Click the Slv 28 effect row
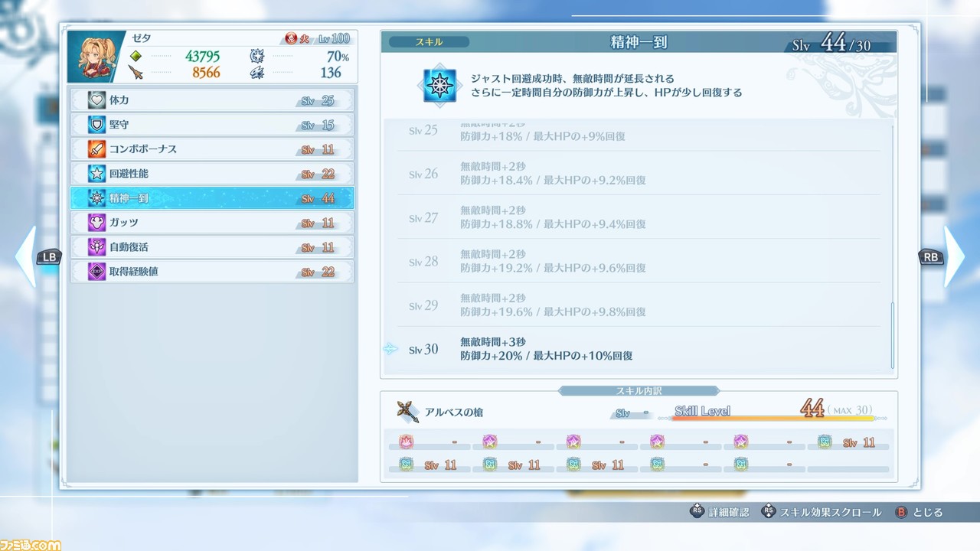 639,261
